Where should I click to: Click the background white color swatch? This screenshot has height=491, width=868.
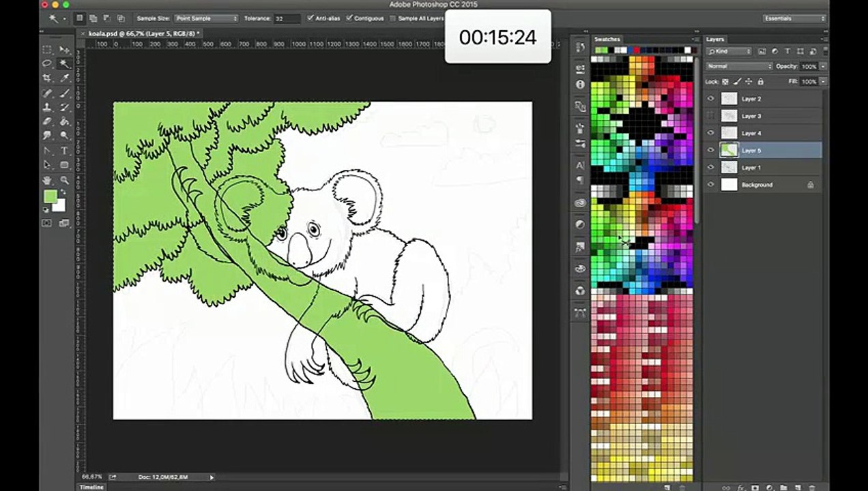[60, 206]
